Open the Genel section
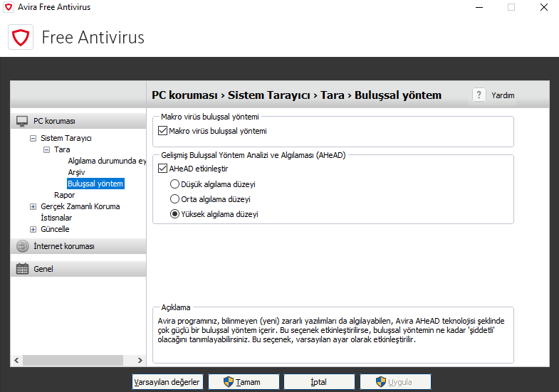 78,269
